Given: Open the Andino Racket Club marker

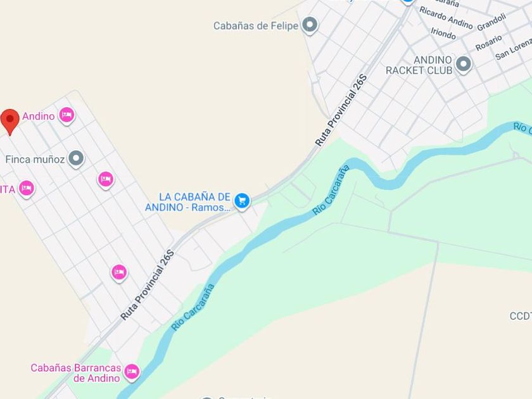Looking at the screenshot, I should 464,65.
